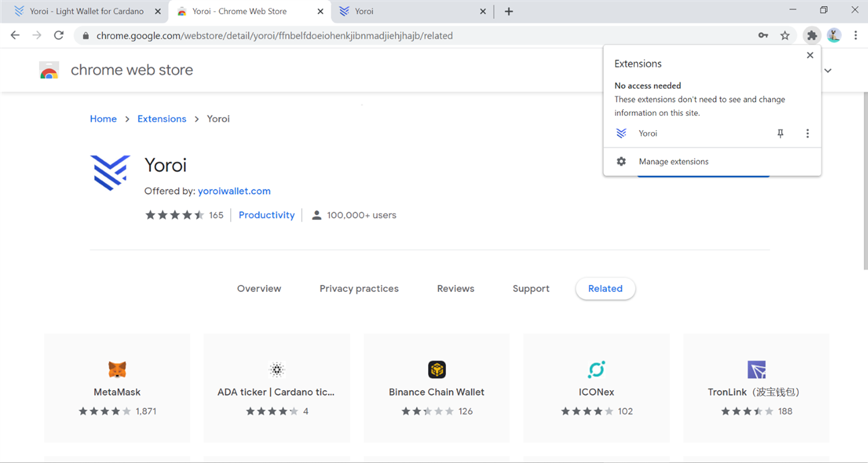
Task: Go to Extensions breadcrumb link
Action: click(162, 119)
